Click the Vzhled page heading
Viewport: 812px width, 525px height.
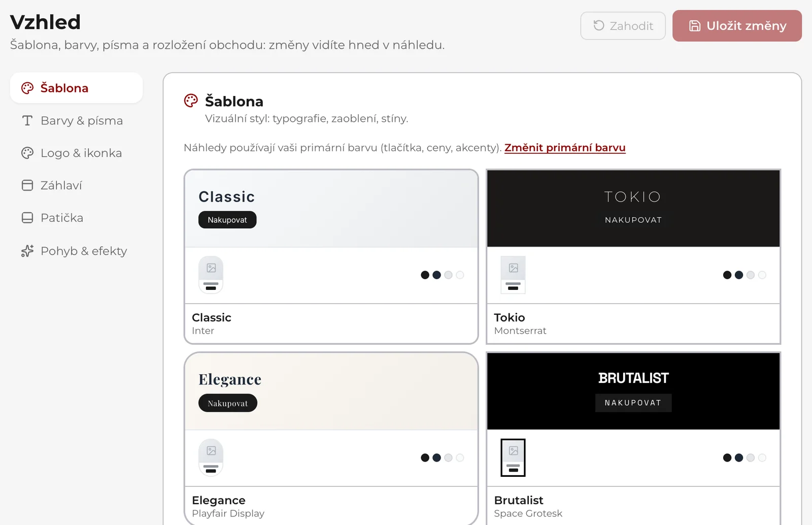46,22
